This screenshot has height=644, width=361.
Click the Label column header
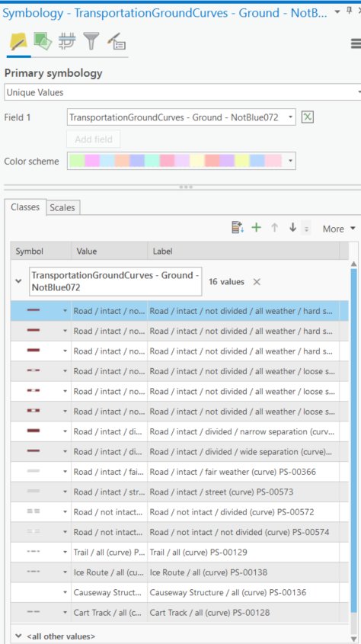243,252
